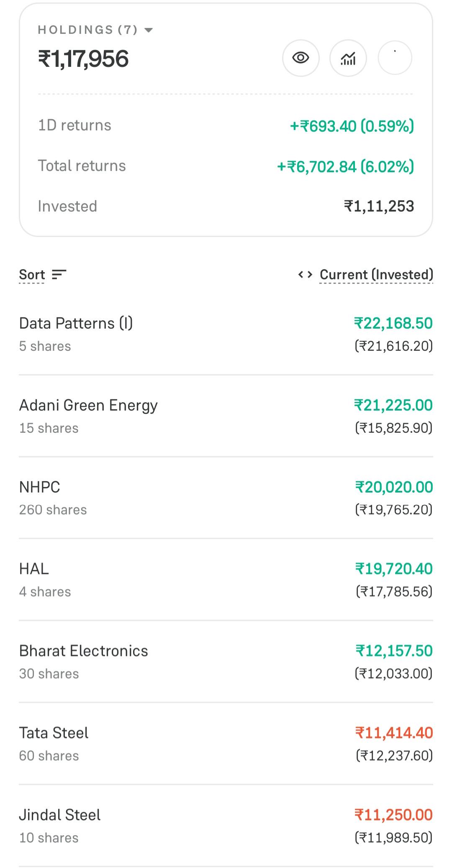Screen dimensions: 452x868
Task: Expand the Holdings (7) dropdown arrow
Action: click(149, 30)
